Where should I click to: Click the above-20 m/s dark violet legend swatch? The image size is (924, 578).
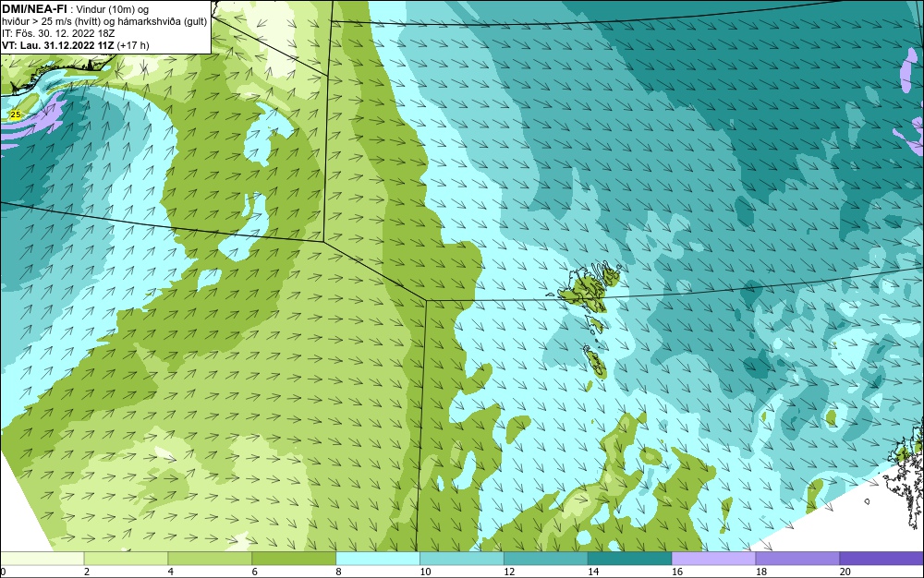point(882,558)
